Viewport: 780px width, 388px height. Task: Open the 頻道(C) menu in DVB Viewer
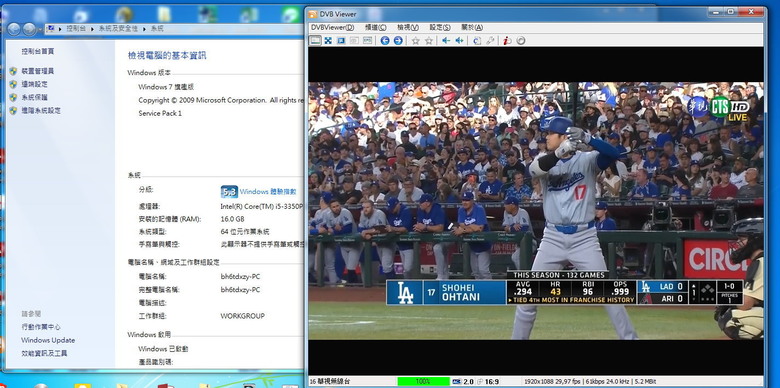click(x=376, y=27)
